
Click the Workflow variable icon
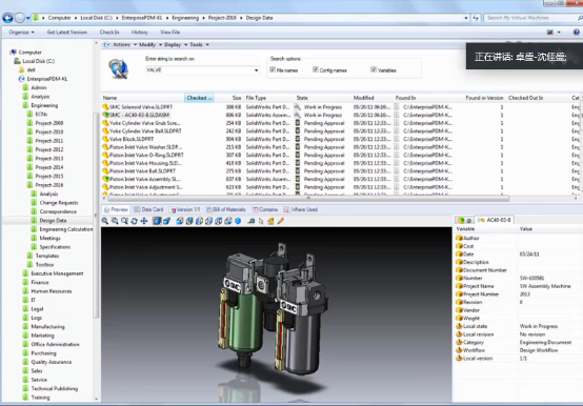point(459,350)
